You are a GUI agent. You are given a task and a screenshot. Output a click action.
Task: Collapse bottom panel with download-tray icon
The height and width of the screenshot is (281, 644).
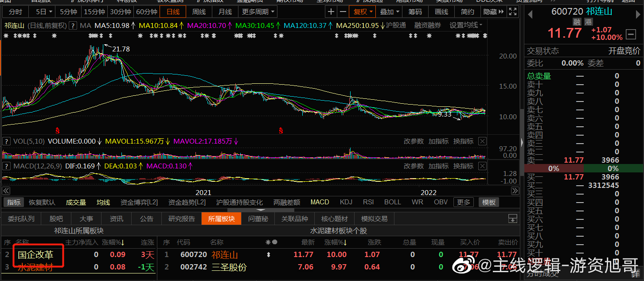[x=513, y=219]
